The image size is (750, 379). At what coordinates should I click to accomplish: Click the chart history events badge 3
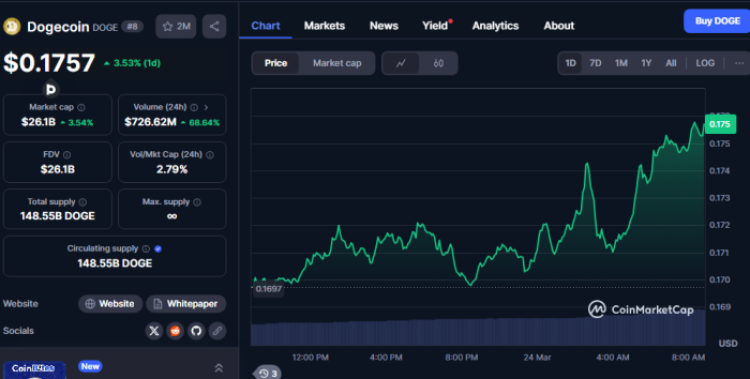tap(268, 373)
